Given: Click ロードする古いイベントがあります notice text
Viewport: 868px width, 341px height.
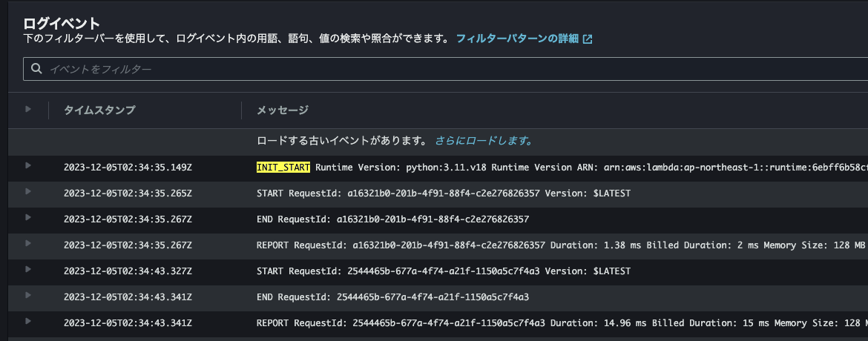Looking at the screenshot, I should tap(343, 141).
